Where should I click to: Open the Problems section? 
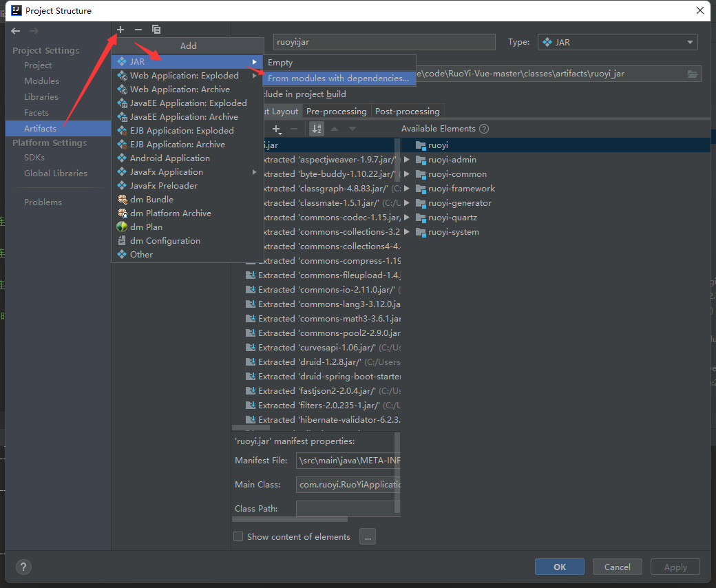pyautogui.click(x=43, y=202)
